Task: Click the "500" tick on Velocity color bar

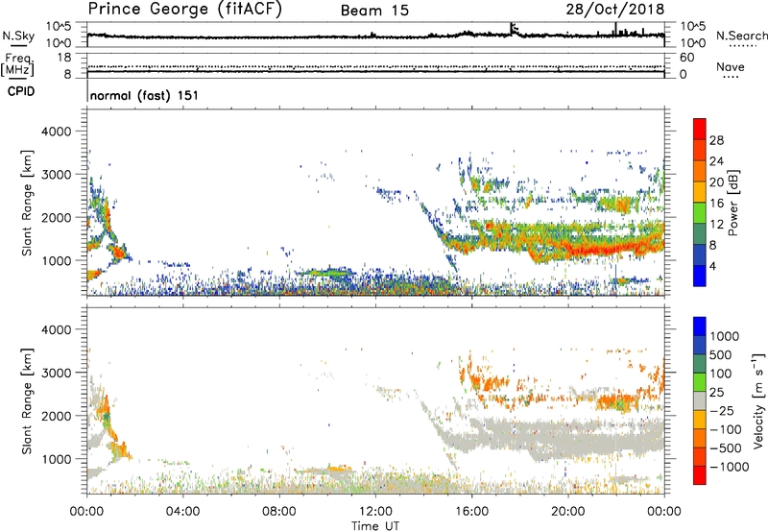Action: pos(720,354)
